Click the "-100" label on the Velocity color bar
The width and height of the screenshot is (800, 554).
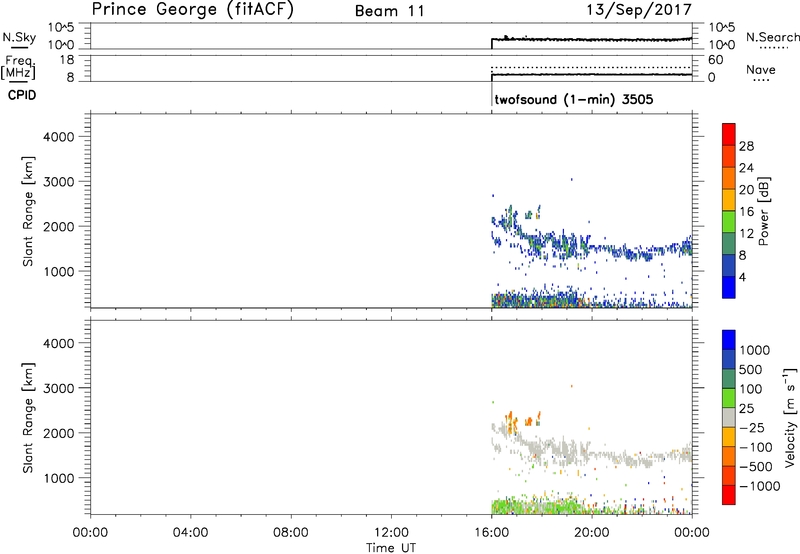pyautogui.click(x=756, y=447)
